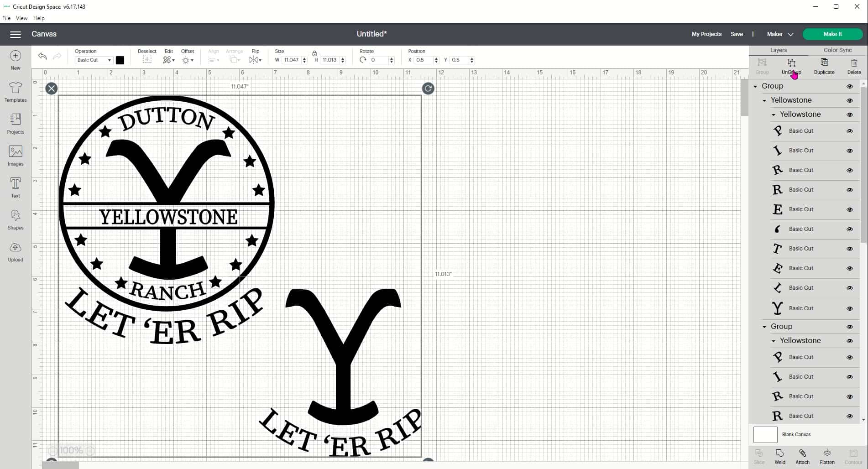Open the black operation color swatch
The image size is (868, 469).
[x=120, y=60]
